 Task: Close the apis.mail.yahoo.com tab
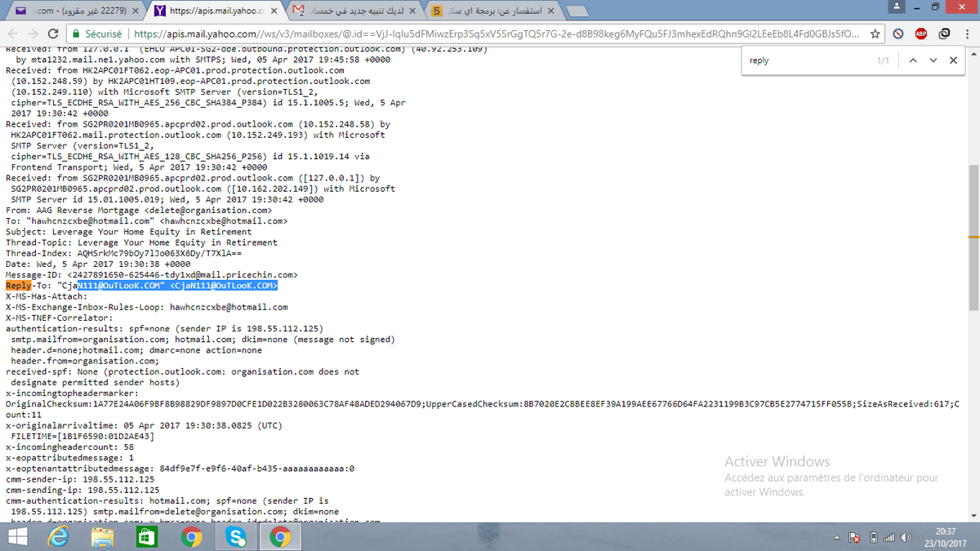click(x=272, y=11)
